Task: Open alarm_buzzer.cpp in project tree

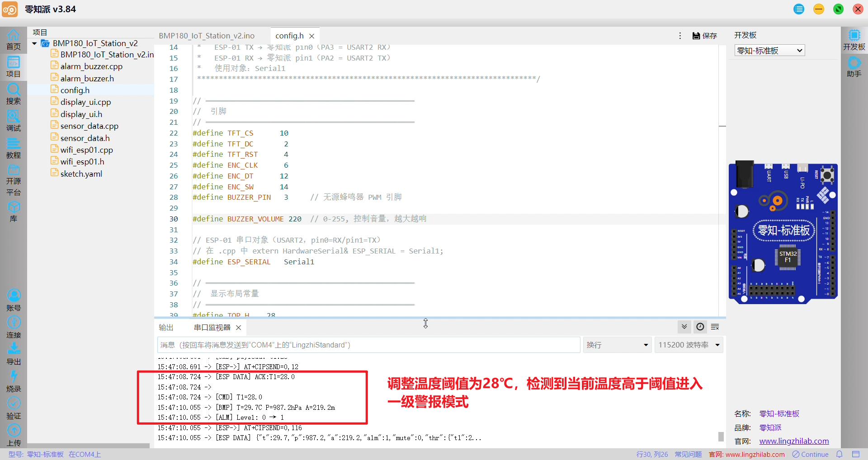Action: [91, 66]
